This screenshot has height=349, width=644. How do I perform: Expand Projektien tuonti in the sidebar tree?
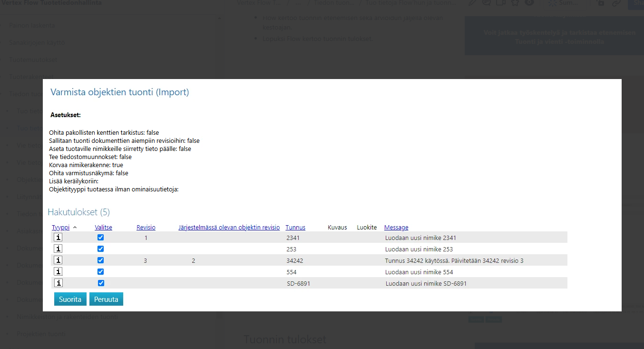(41, 334)
